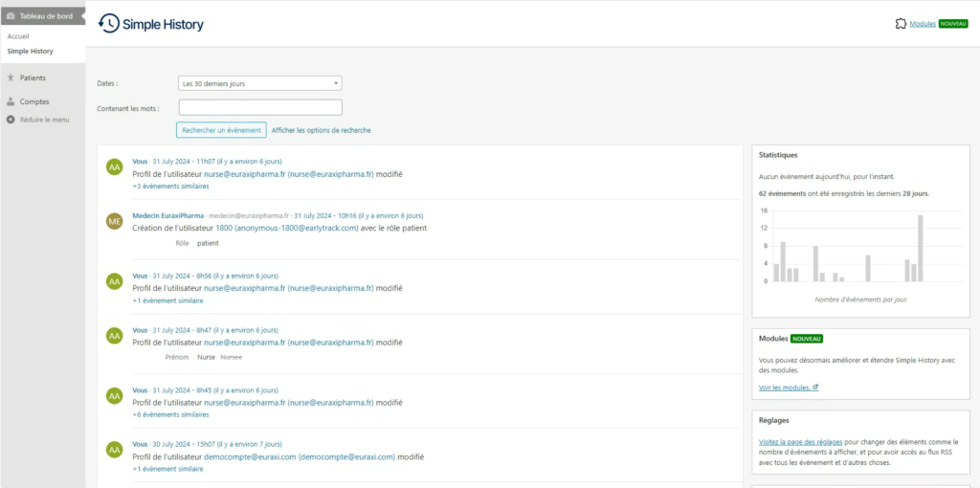Click the Comptes user icon in sidebar
The width and height of the screenshot is (980, 488).
click(x=11, y=101)
